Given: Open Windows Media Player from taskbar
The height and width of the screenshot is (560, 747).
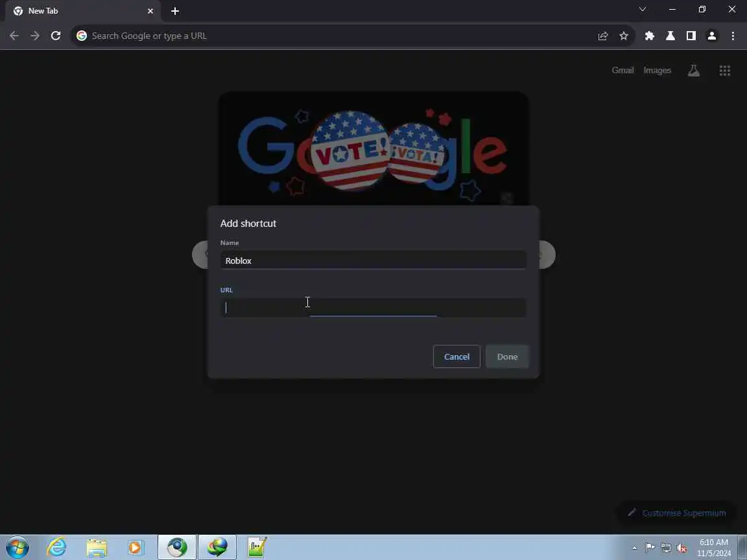Looking at the screenshot, I should 136,547.
